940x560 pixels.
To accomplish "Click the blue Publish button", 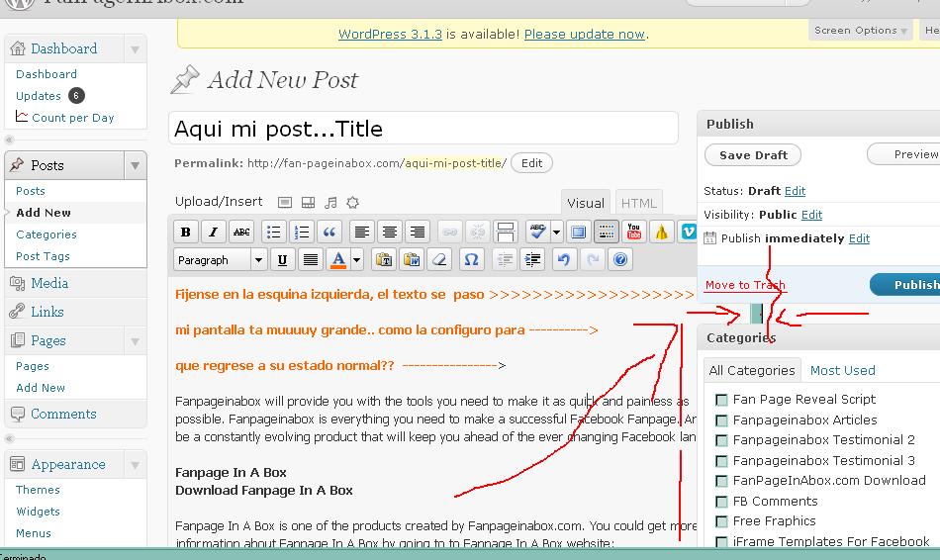I will (906, 285).
